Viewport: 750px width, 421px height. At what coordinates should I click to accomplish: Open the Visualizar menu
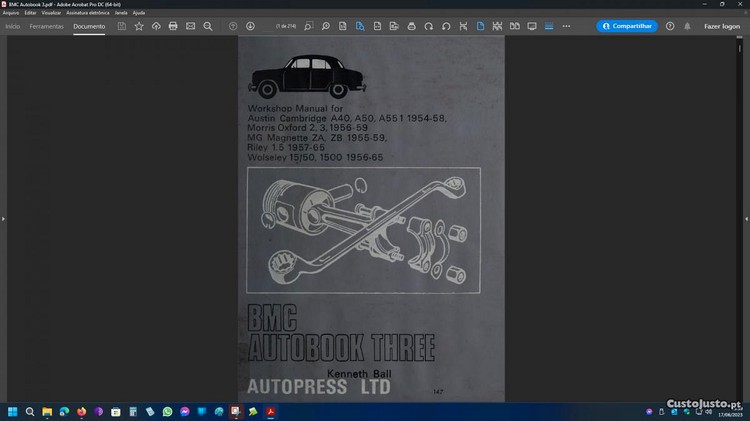[51, 12]
